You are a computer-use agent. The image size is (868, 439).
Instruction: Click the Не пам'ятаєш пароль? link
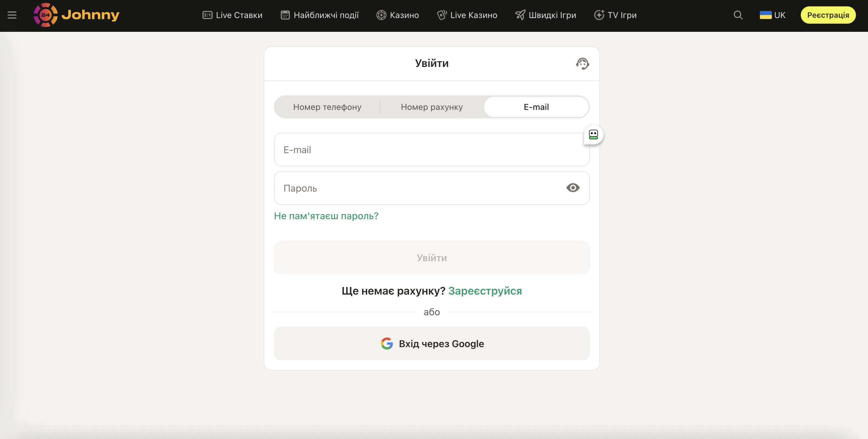[326, 216]
